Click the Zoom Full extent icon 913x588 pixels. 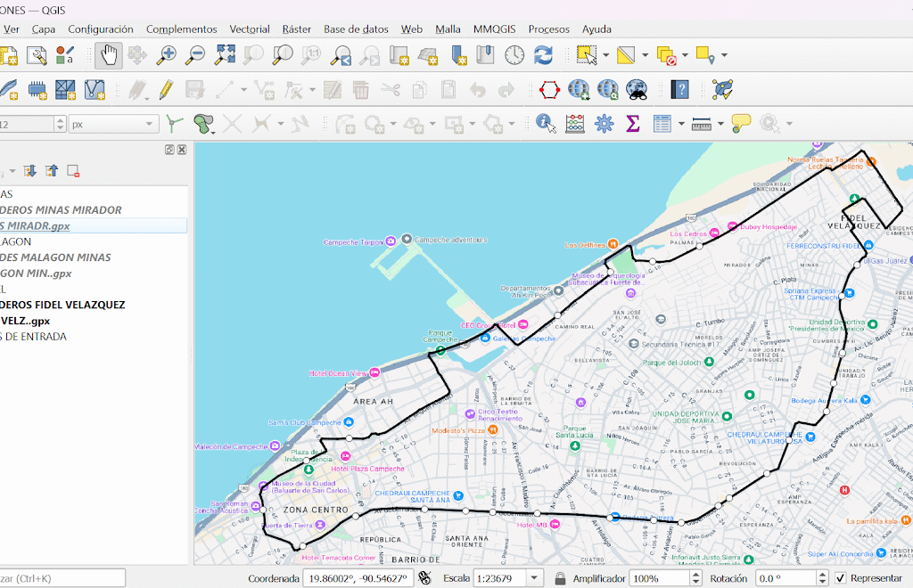[x=225, y=55]
